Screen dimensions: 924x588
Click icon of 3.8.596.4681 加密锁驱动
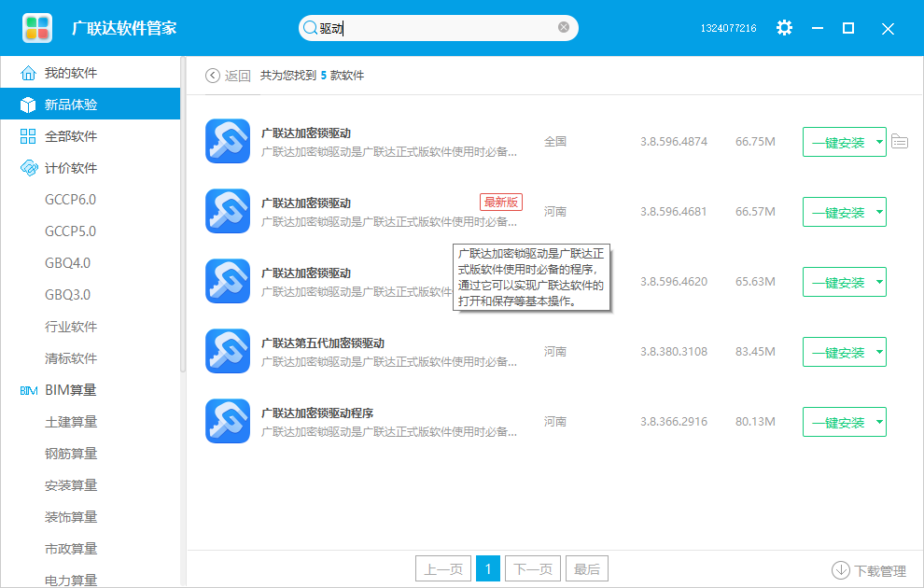click(x=228, y=212)
